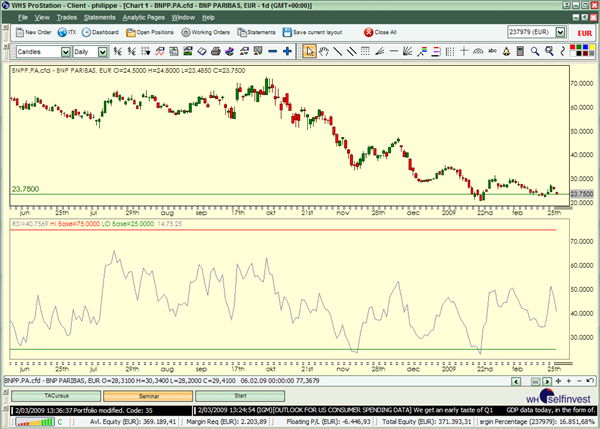This screenshot has height=429, width=600.
Task: Click the chart scroll left arrow
Action: (x=516, y=381)
